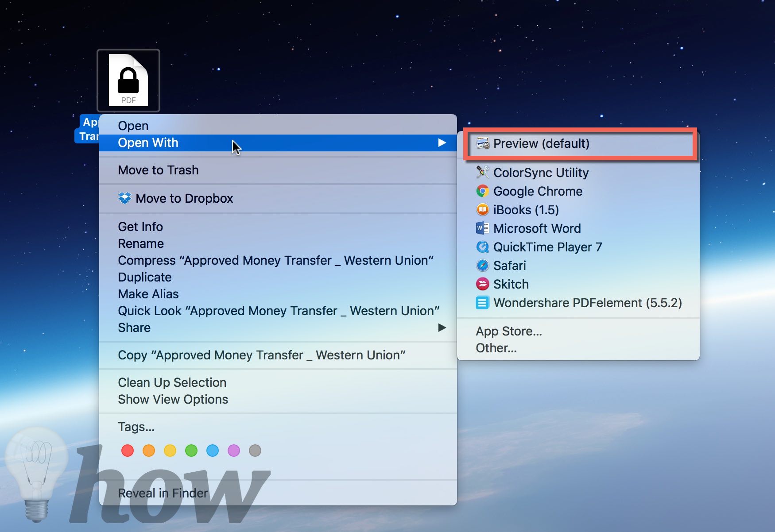
Task: Apply the gray tag color
Action: (255, 451)
